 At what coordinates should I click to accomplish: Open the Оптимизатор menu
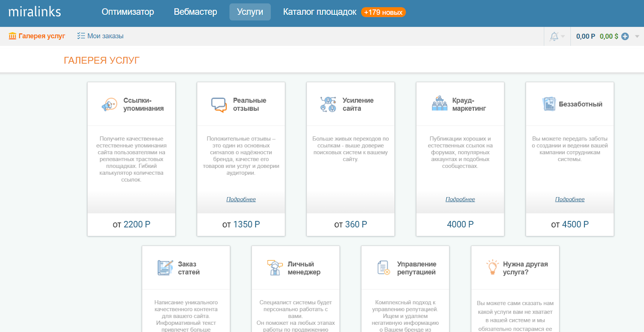128,12
